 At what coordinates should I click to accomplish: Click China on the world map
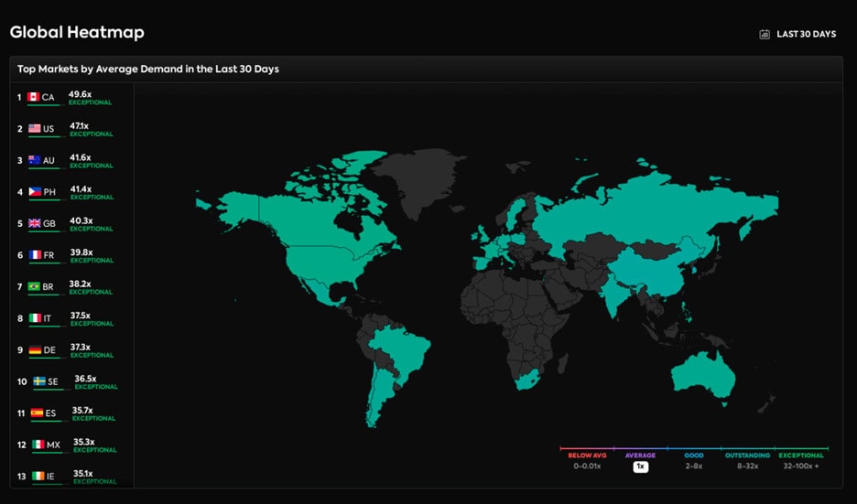click(x=650, y=270)
